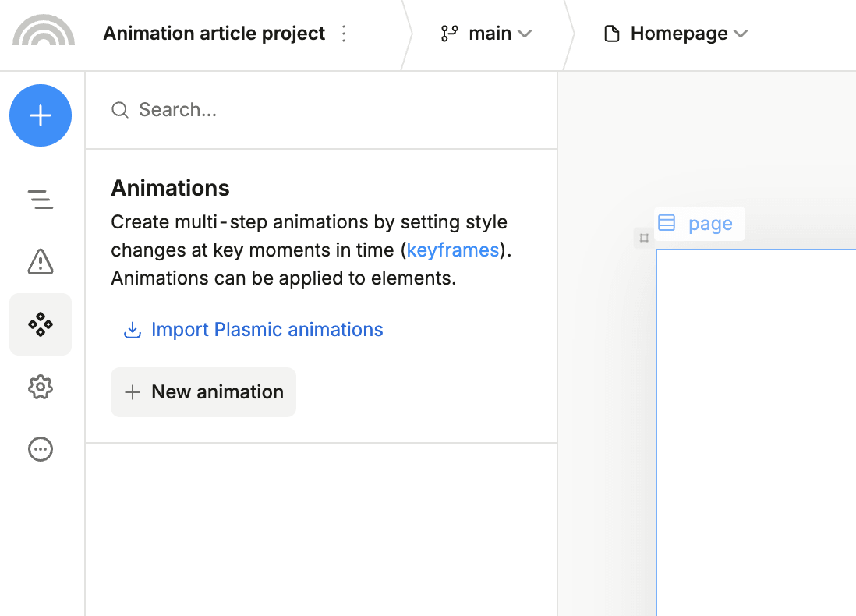
Task: Click the magnifier icon in the search bar
Action: point(119,110)
